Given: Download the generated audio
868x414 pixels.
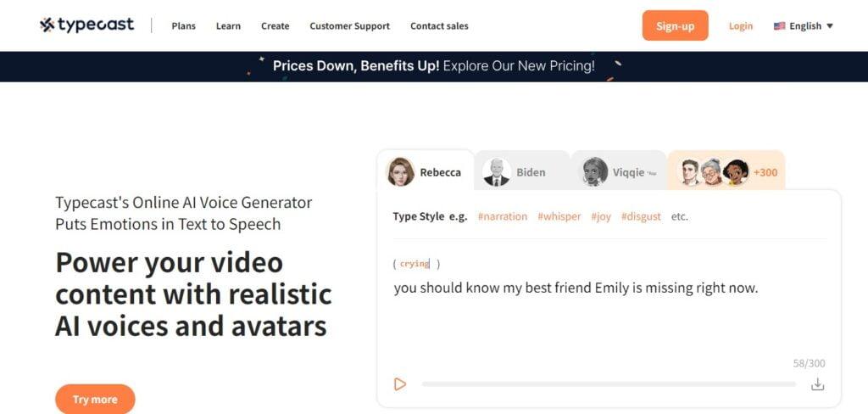Looking at the screenshot, I should (818, 384).
